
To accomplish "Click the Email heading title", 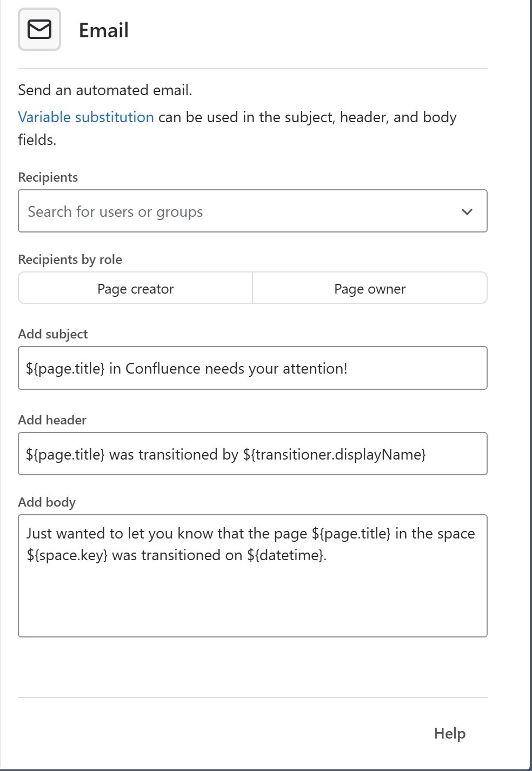I will pos(104,30).
